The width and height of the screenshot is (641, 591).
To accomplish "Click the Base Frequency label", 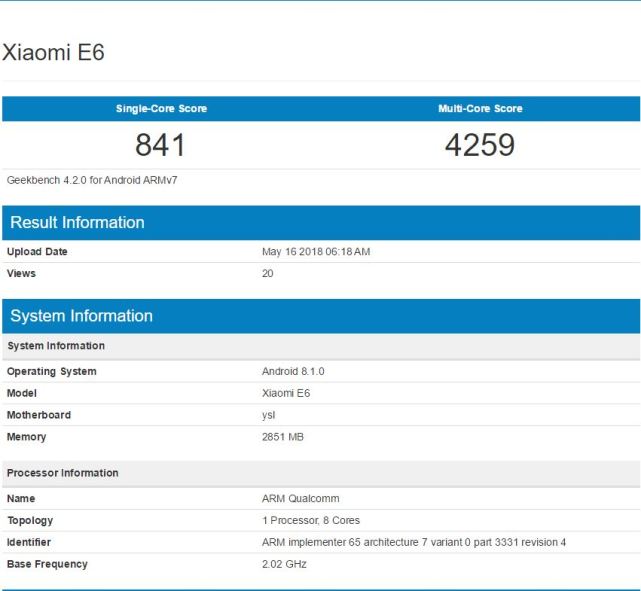I will tap(47, 564).
